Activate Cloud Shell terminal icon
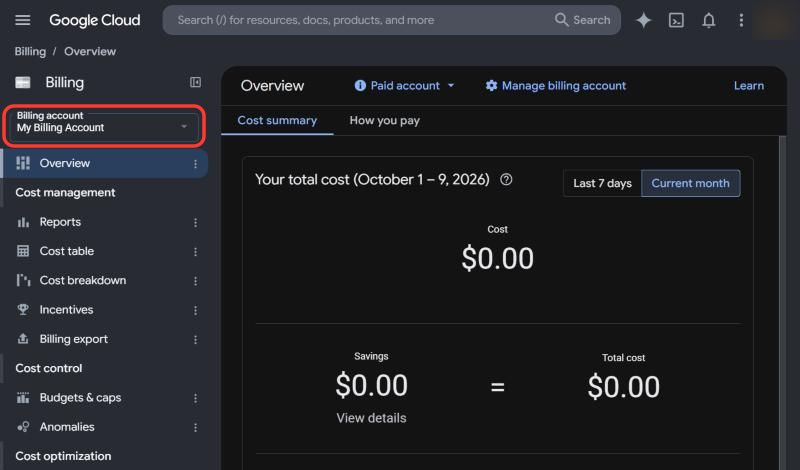800x470 pixels. click(676, 20)
